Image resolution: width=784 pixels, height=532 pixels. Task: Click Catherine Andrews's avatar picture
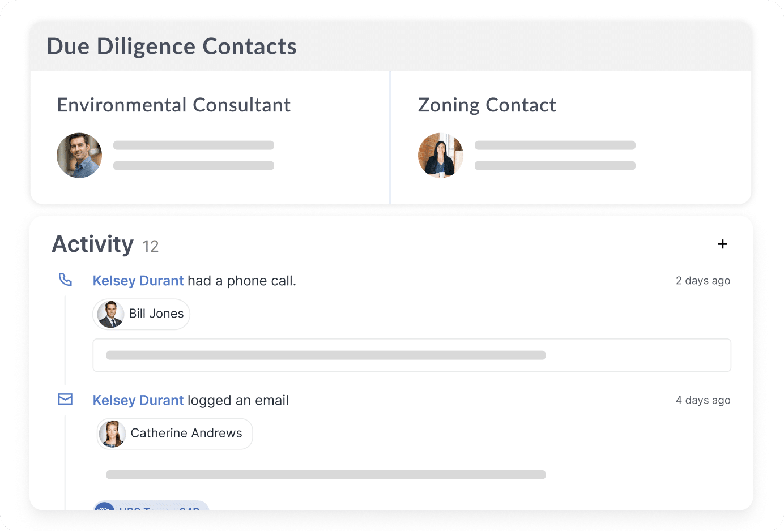[x=112, y=434]
